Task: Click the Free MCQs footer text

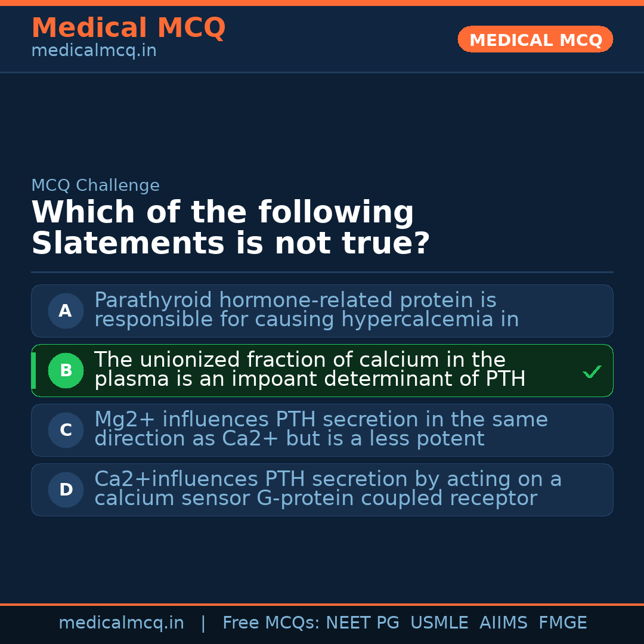Action: (x=271, y=623)
